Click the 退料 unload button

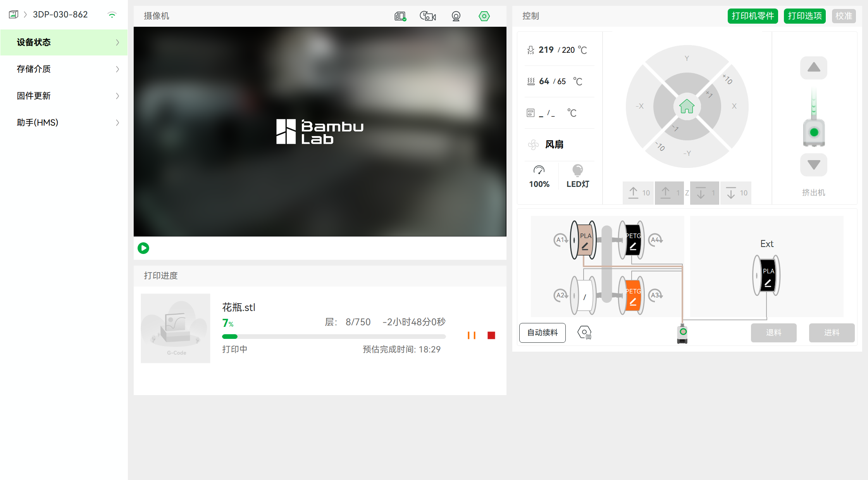(x=774, y=333)
